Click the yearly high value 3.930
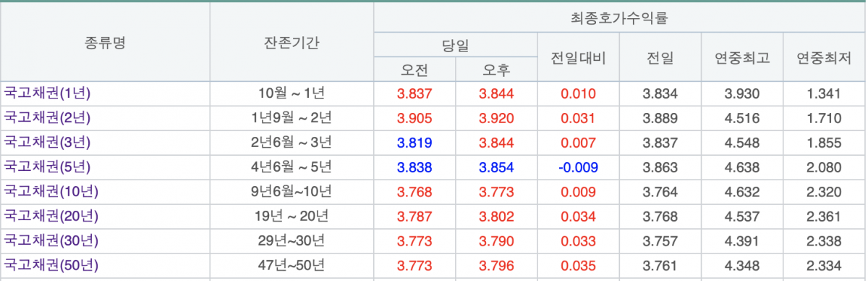Screen dimensions: 868x281 click(742, 93)
